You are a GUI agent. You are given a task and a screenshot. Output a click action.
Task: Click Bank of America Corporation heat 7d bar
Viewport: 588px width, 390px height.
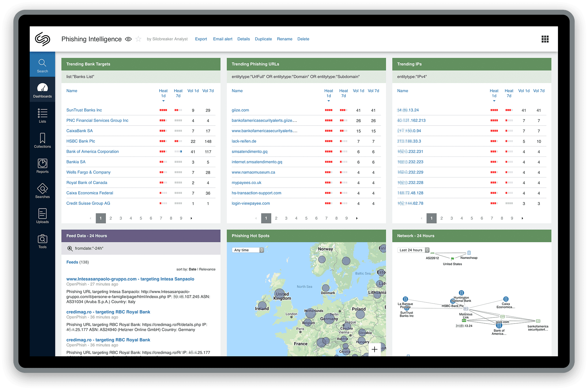pyautogui.click(x=178, y=152)
